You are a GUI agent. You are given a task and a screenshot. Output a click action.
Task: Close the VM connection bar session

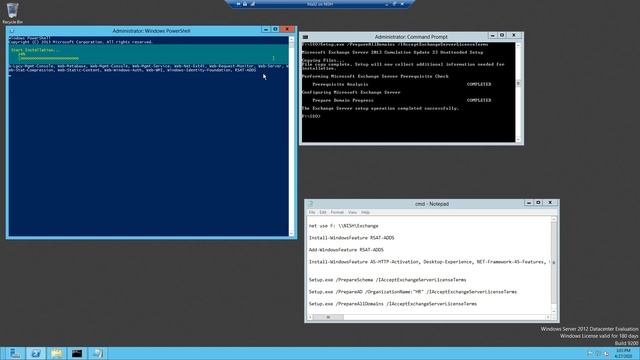tap(402, 4)
